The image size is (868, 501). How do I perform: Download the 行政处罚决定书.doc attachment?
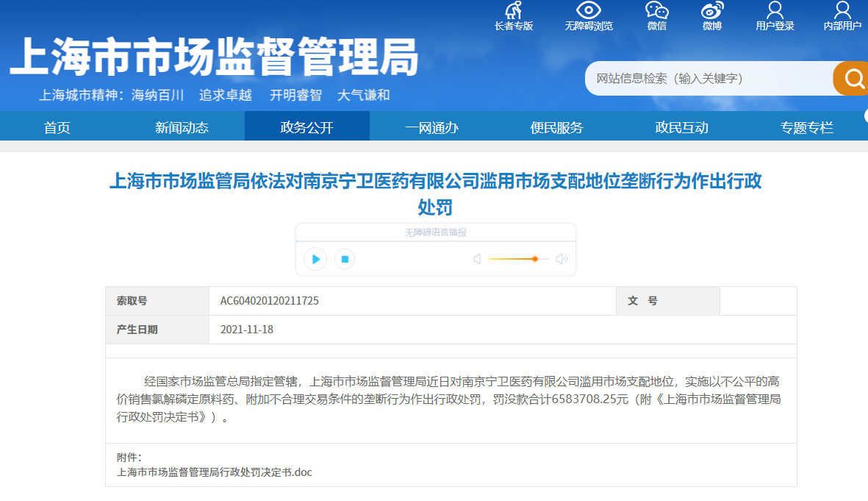[215, 472]
